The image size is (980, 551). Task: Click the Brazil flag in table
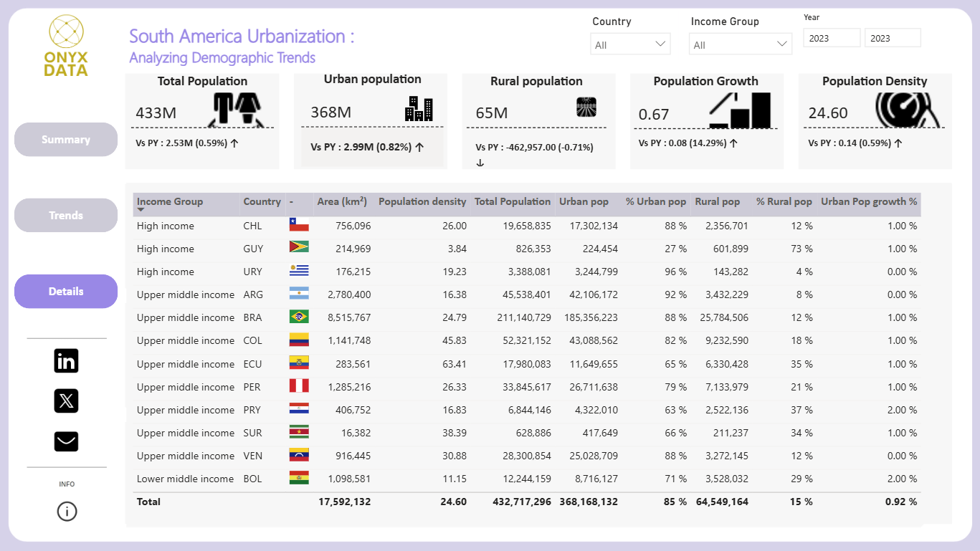299,317
